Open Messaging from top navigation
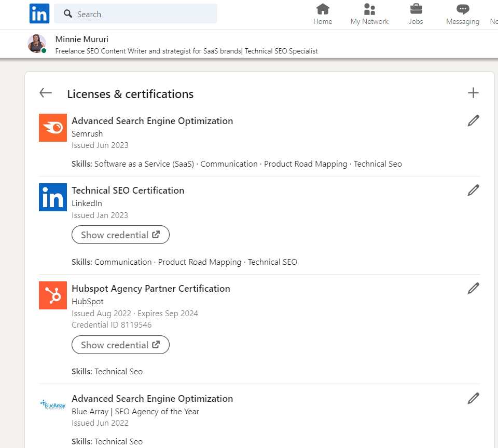Viewport: 498px width, 448px height. pos(463,14)
